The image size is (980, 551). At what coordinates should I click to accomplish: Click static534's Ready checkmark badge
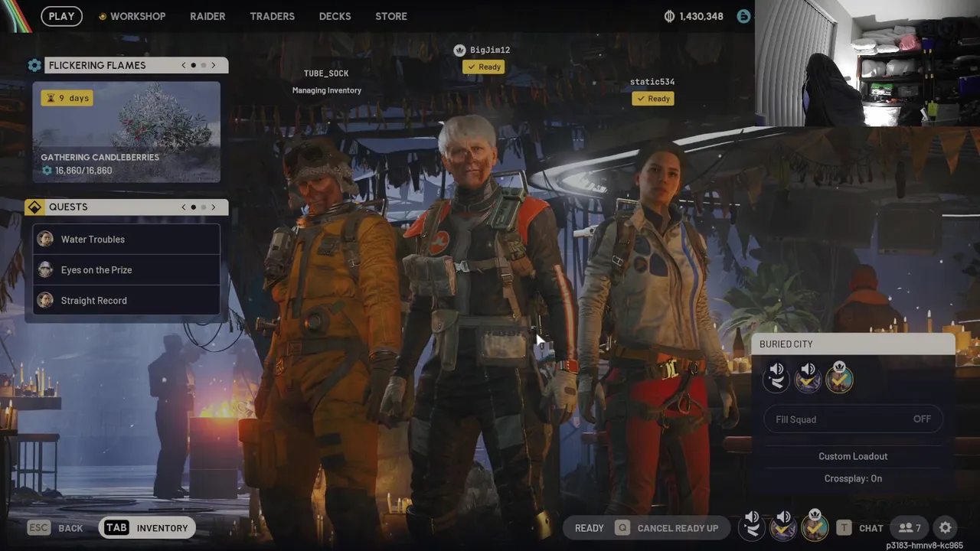click(x=652, y=99)
